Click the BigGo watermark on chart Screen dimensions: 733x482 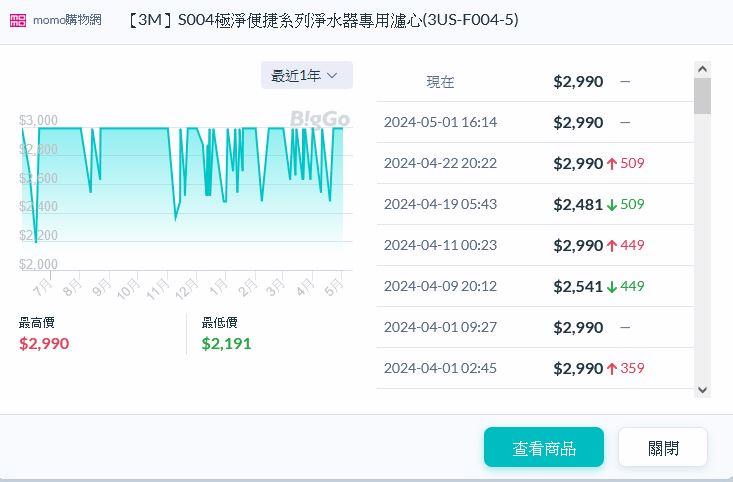point(319,119)
